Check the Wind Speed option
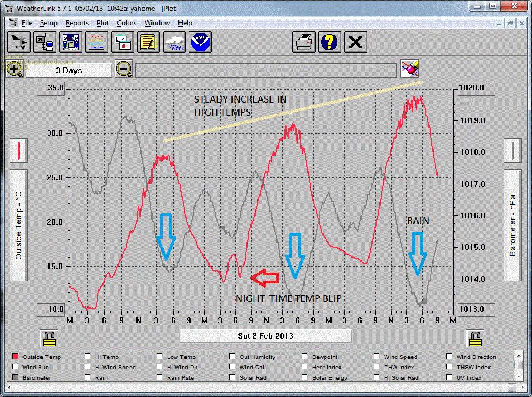The height and width of the screenshot is (397, 532). [378, 357]
